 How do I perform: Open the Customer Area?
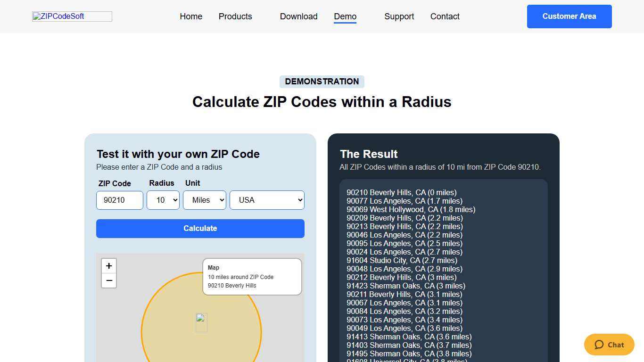pyautogui.click(x=569, y=16)
